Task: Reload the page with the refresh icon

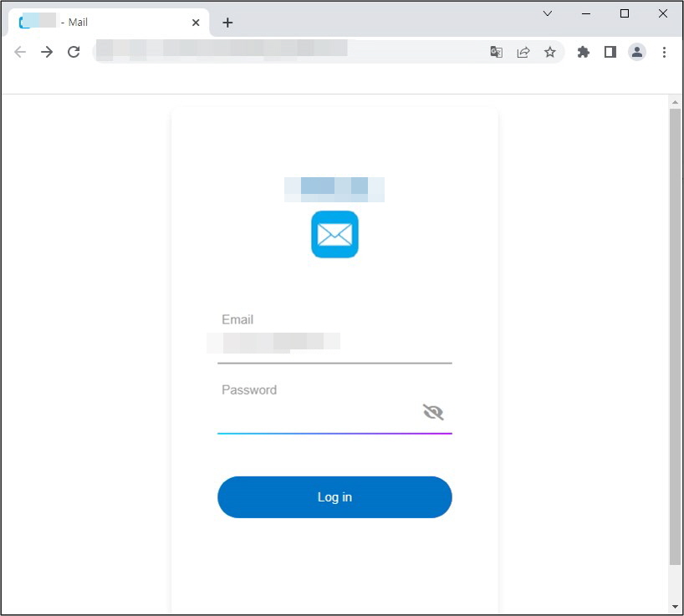Action: 74,52
